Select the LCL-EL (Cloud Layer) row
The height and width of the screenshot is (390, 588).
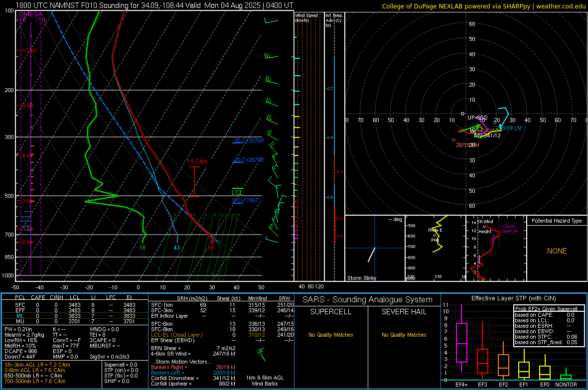tap(222, 335)
